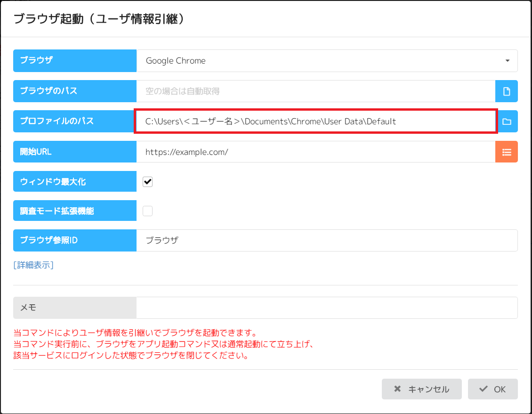Click the blue プロファイルのパス label
Screen dimensions: 532x414
coord(75,122)
